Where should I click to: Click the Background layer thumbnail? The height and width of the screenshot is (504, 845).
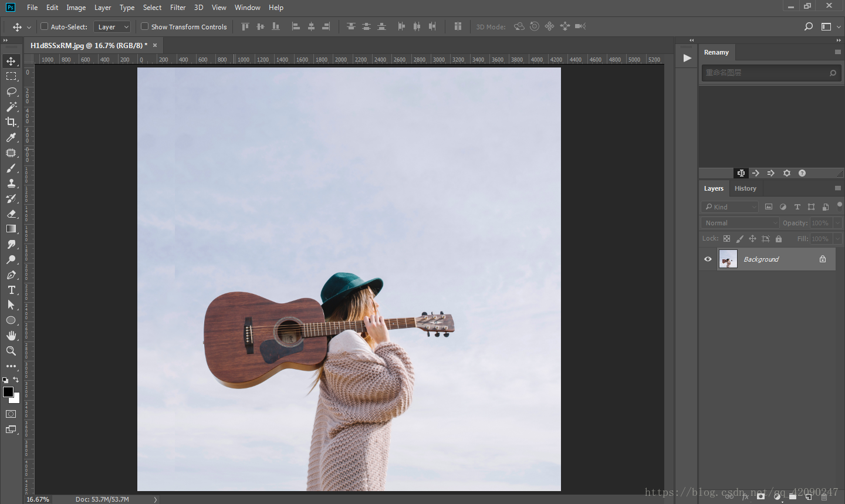tap(728, 259)
